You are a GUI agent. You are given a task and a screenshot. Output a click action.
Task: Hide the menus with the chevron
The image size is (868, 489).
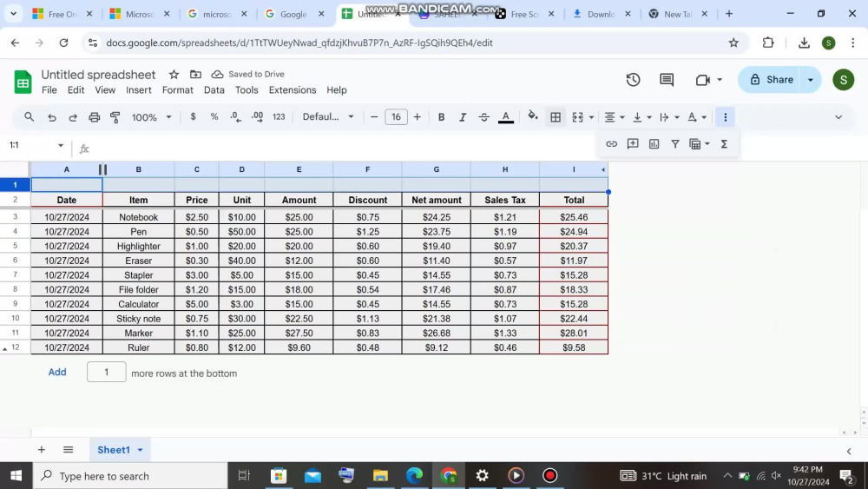[838, 117]
